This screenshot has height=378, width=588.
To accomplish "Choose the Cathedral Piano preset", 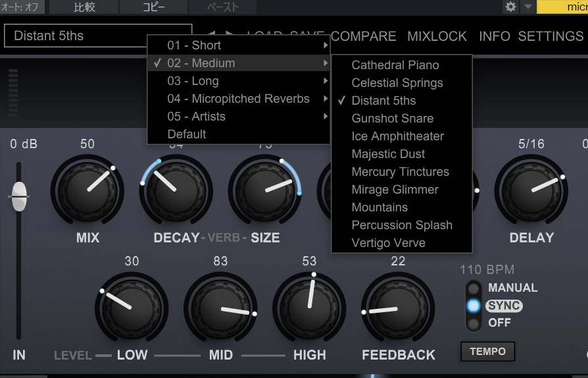I will point(395,65).
